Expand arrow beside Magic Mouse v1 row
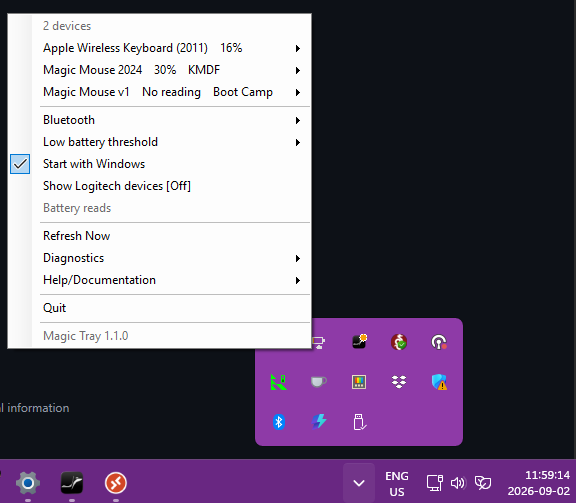576x503 pixels. click(298, 93)
